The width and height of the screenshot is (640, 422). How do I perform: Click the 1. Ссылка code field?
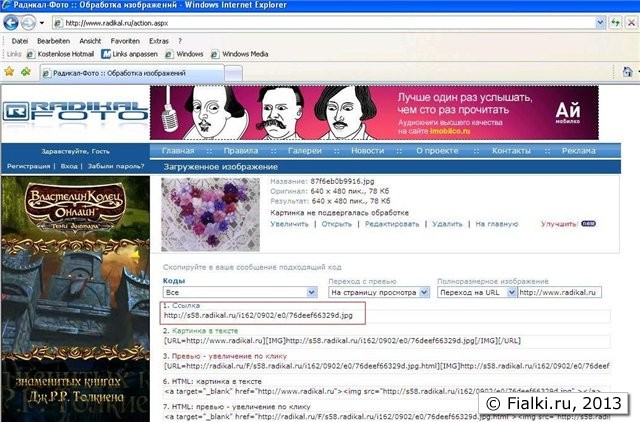[x=387, y=315]
